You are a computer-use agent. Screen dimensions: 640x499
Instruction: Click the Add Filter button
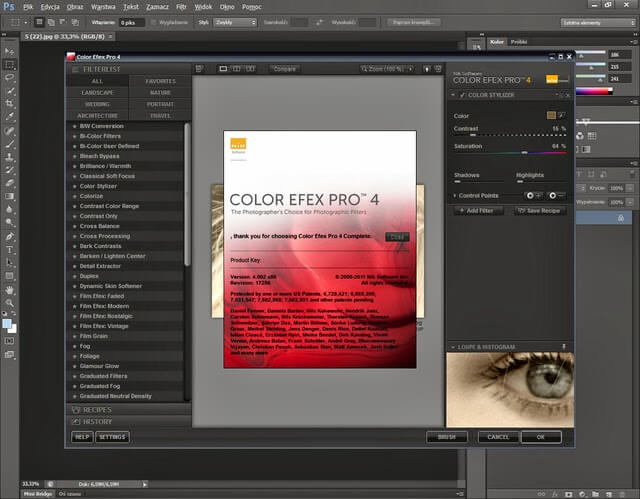478,211
